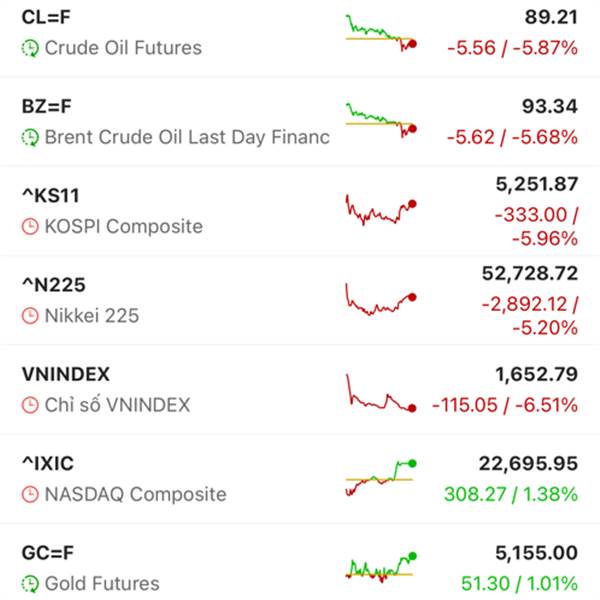This screenshot has height=600, width=600.
Task: Click the clock icon beside Chỉ số VNINDEX
Action: click(x=30, y=405)
